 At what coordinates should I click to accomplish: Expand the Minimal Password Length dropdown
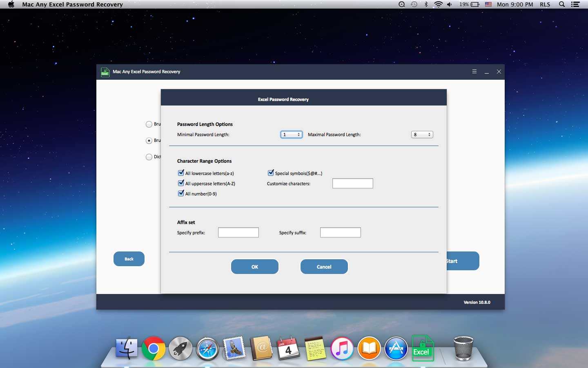[x=291, y=135]
